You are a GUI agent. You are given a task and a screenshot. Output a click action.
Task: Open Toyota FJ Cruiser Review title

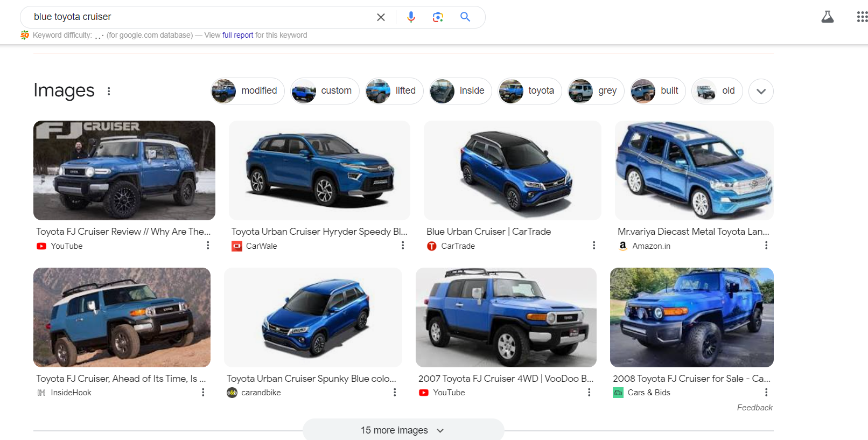tap(123, 232)
